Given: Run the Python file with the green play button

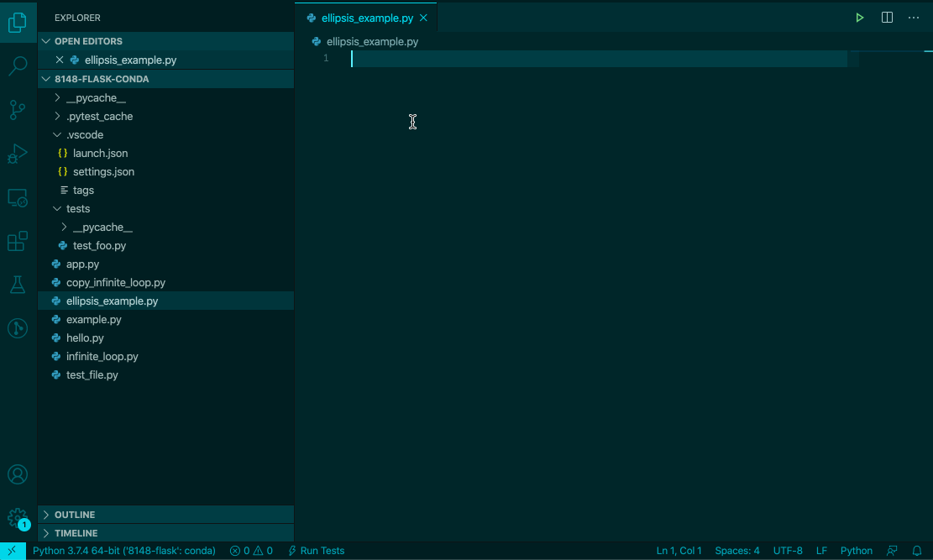Looking at the screenshot, I should (859, 17).
